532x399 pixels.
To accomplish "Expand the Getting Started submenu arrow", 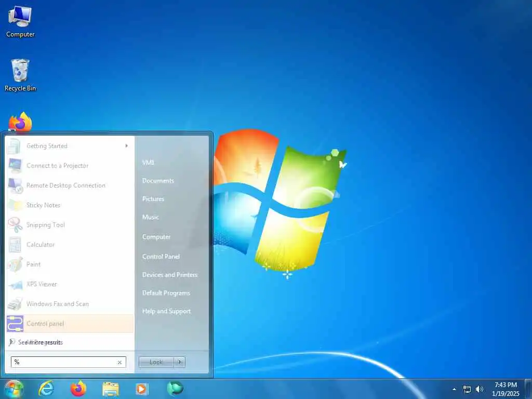I will coord(127,146).
